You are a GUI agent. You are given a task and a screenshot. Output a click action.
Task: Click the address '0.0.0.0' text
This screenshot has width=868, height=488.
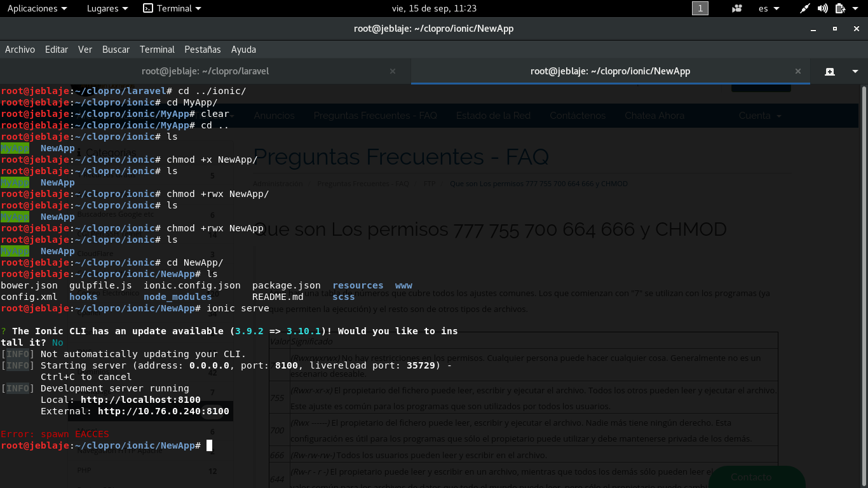tap(209, 365)
